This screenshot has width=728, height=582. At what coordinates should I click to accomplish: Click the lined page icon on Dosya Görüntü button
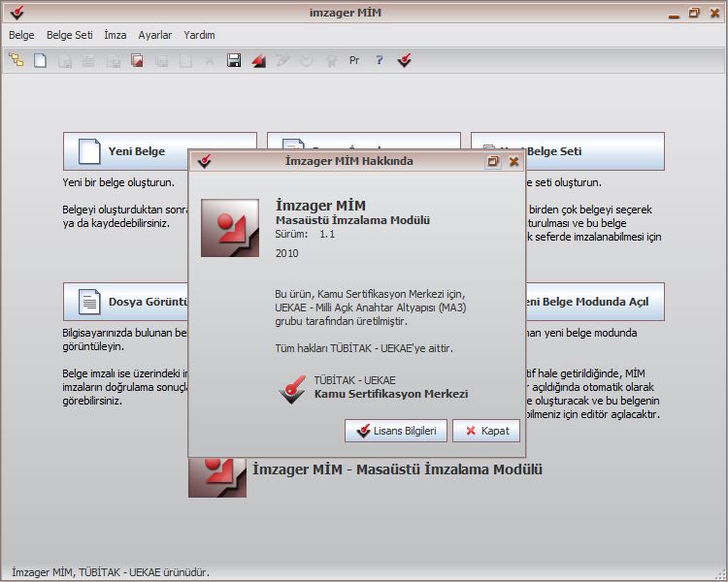pyautogui.click(x=89, y=302)
